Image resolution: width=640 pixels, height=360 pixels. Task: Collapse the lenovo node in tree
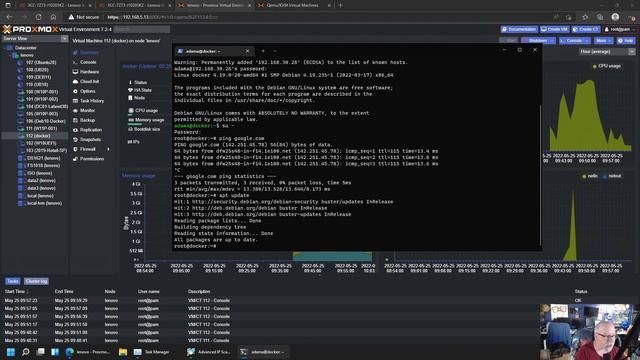click(11, 55)
